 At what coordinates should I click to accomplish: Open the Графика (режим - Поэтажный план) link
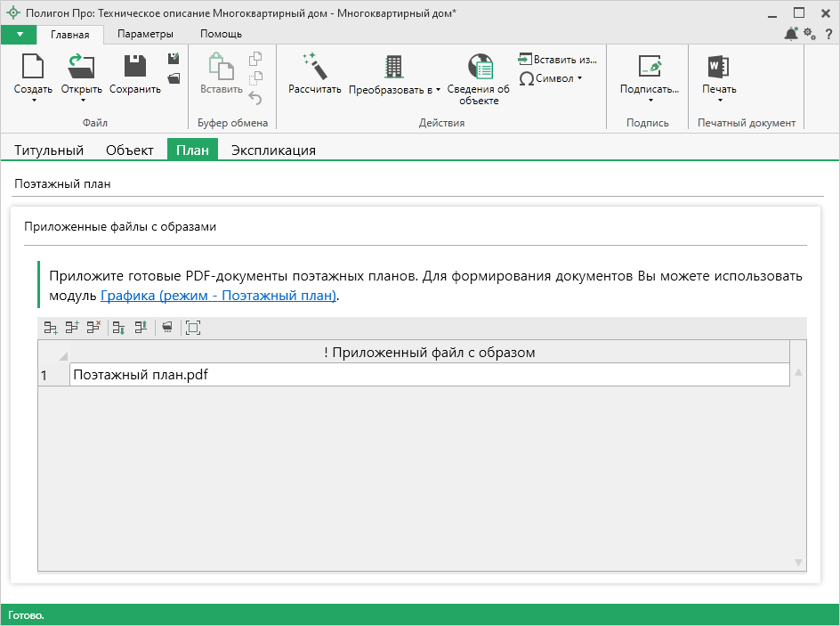point(218,296)
